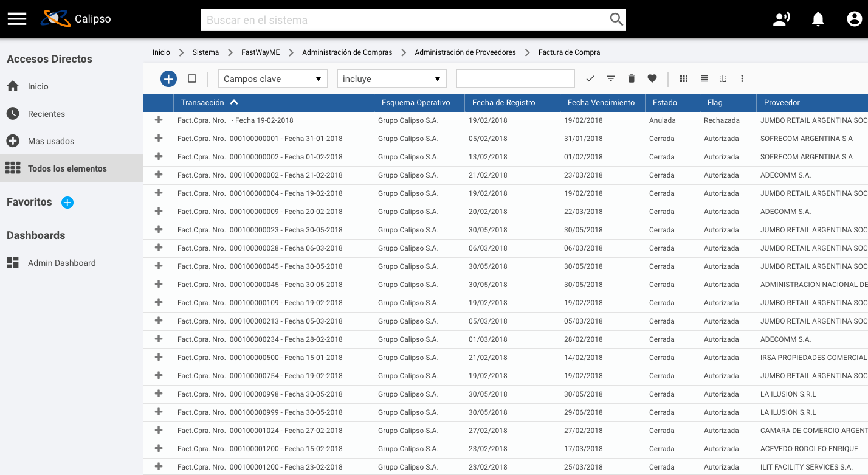Sort by the Transacción column header
This screenshot has width=868, height=475.
pyautogui.click(x=274, y=103)
